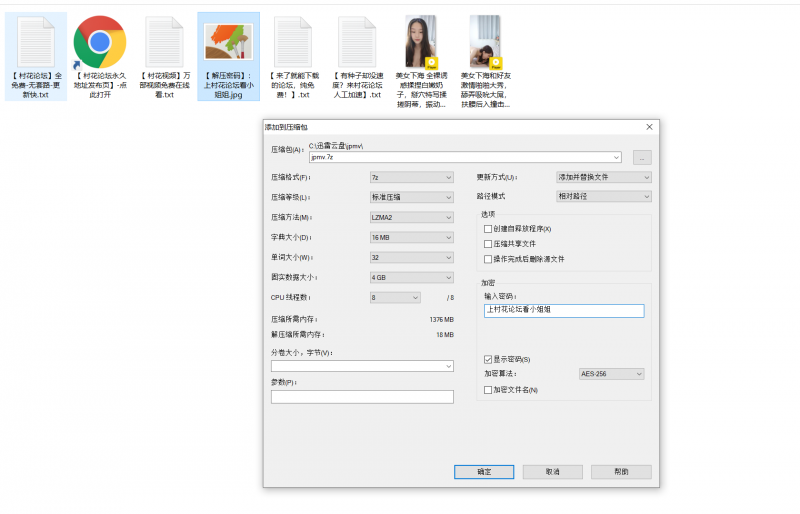Select the first txt file icon 全免费-无套路
The width and height of the screenshot is (800, 514).
[x=36, y=42]
